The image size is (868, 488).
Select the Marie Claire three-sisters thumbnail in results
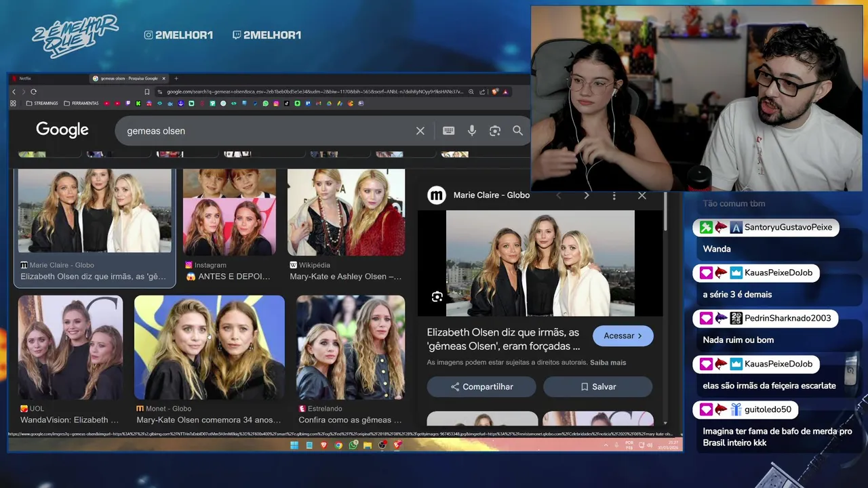[x=94, y=211]
